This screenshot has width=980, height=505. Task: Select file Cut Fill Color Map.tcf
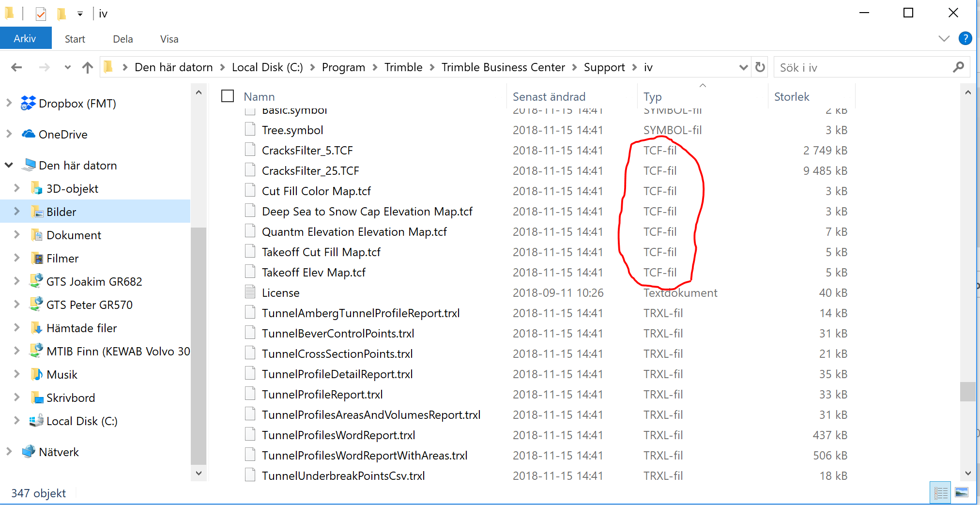[x=316, y=191]
